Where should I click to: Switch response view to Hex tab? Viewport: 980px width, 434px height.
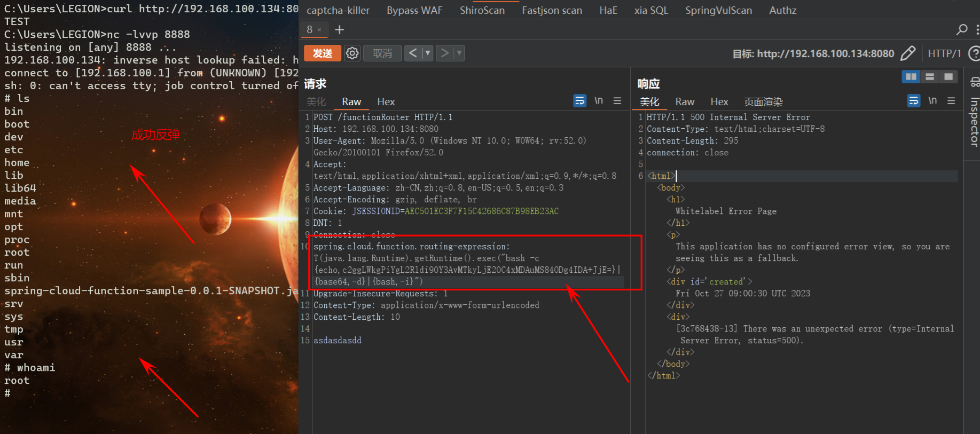click(719, 101)
